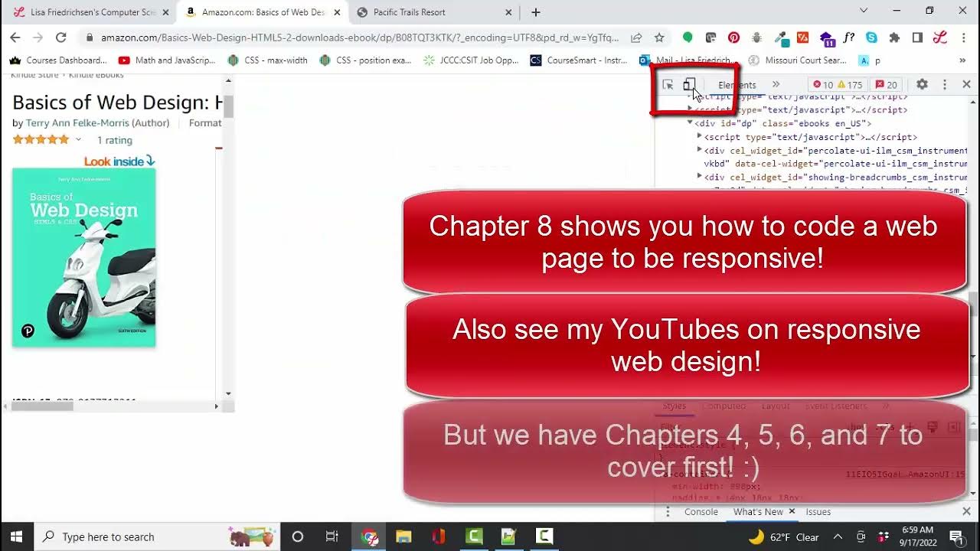Bookmark this page star icon
980x551 pixels.
click(659, 37)
